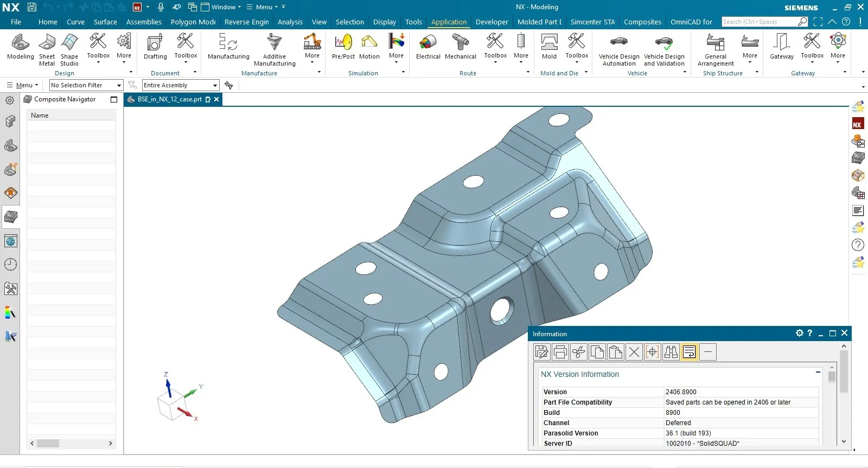868x468 pixels.
Task: Open Pre/Post simulation application
Action: tap(343, 47)
